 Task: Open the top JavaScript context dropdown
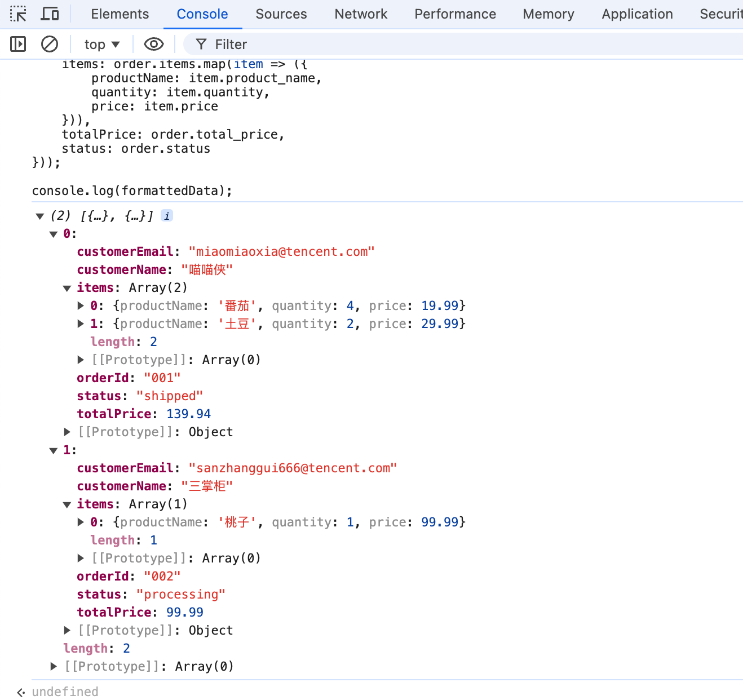click(x=102, y=44)
